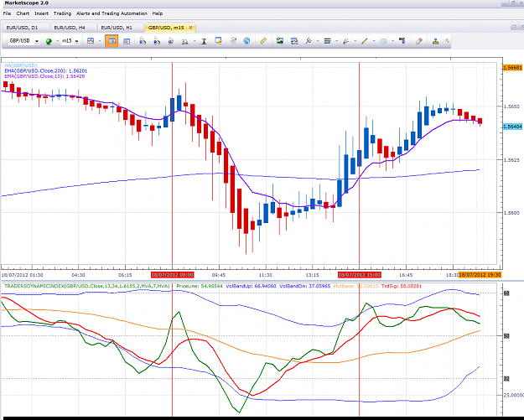The width and height of the screenshot is (524, 420).
Task: Expand the horizontal lines tool dropdown arrow
Action: point(336,41)
